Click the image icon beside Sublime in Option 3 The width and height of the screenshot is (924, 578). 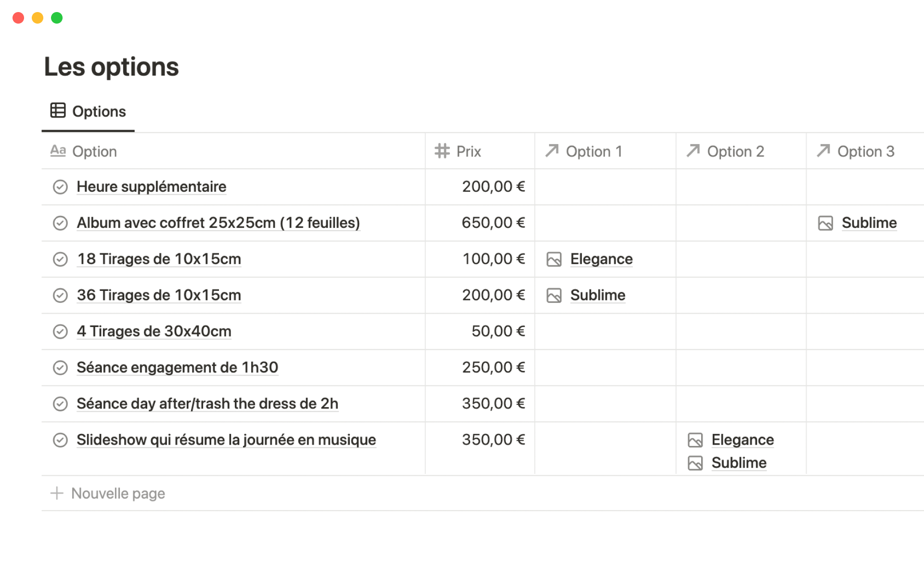click(825, 223)
